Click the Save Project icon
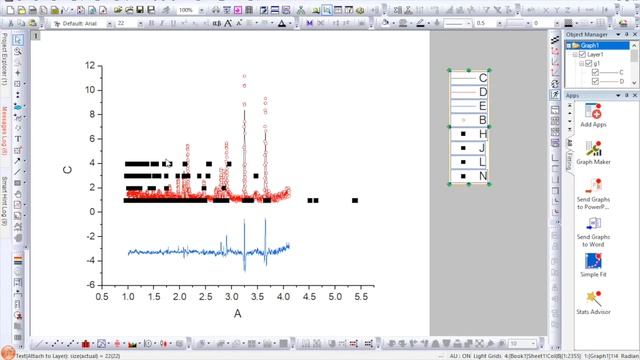Viewport: 640px width, 360px height. point(140,10)
